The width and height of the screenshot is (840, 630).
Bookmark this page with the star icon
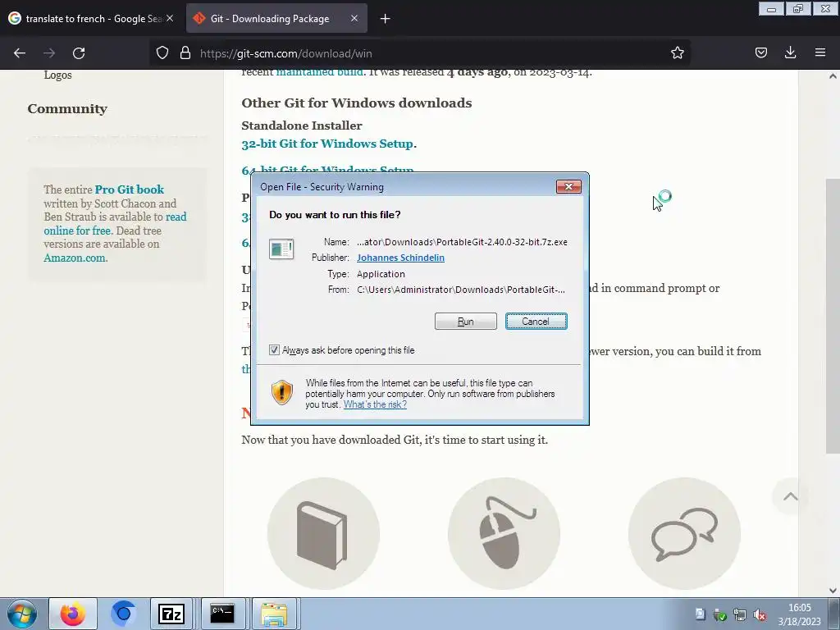(x=677, y=52)
